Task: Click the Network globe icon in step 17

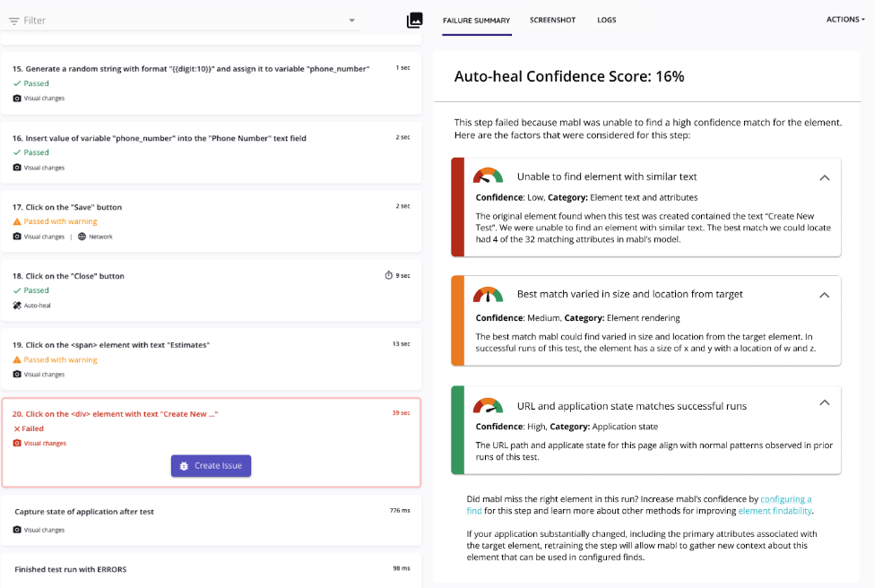Action: 82,237
